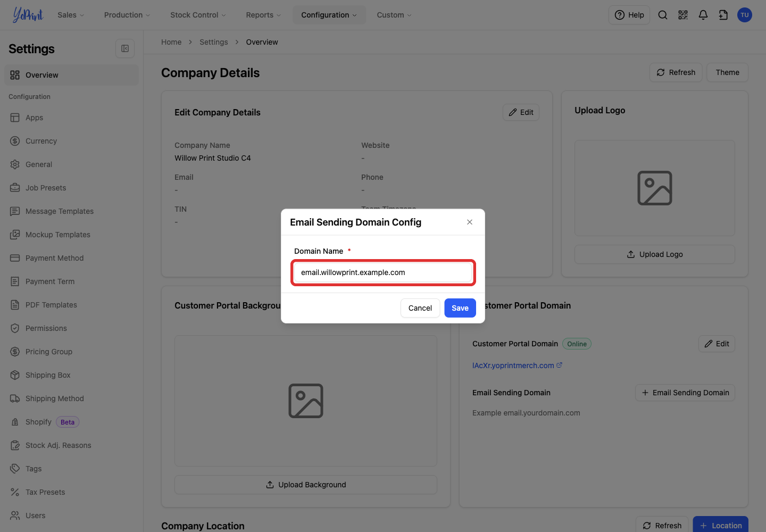
Task: Save the email sending domain
Action: 460,308
